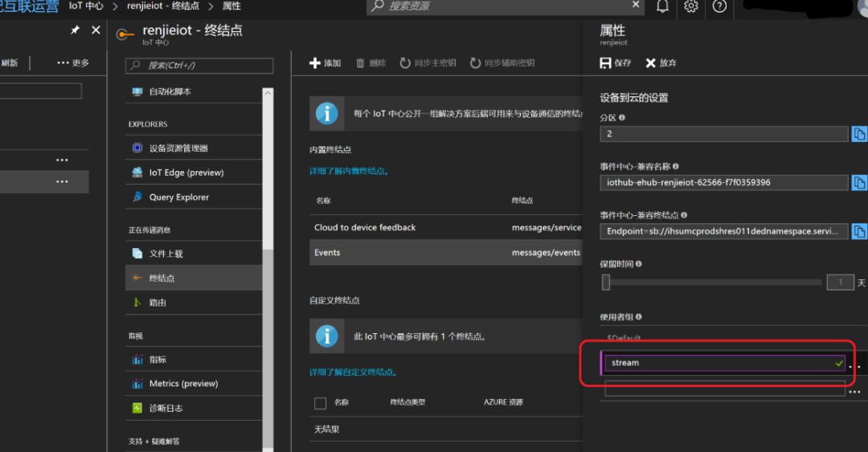Click the 保存 save button
The width and height of the screenshot is (868, 452).
(x=615, y=63)
